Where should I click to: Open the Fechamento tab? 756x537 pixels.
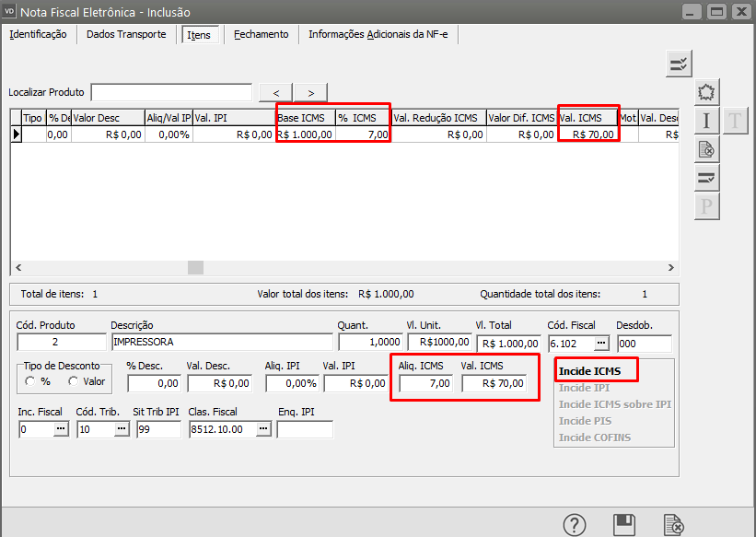tap(261, 34)
